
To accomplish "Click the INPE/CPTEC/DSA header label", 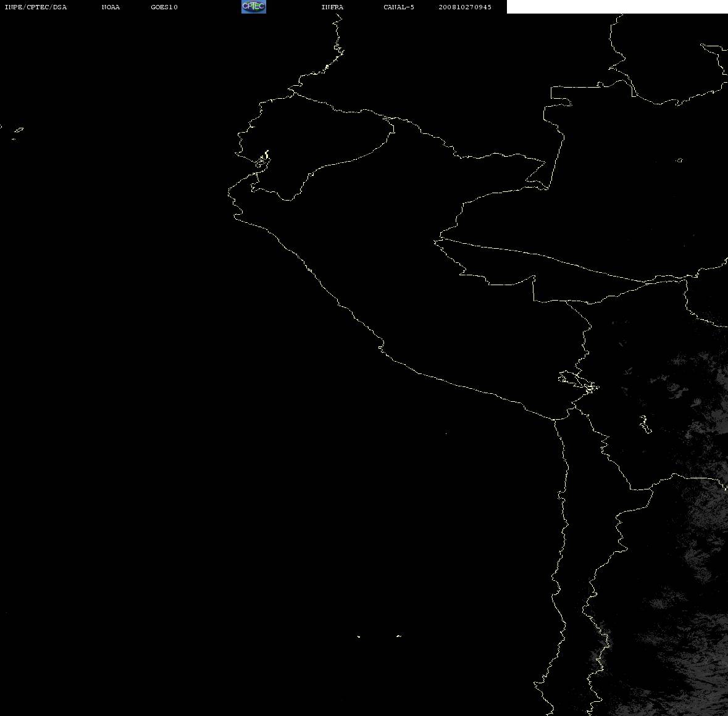I will [x=36, y=7].
